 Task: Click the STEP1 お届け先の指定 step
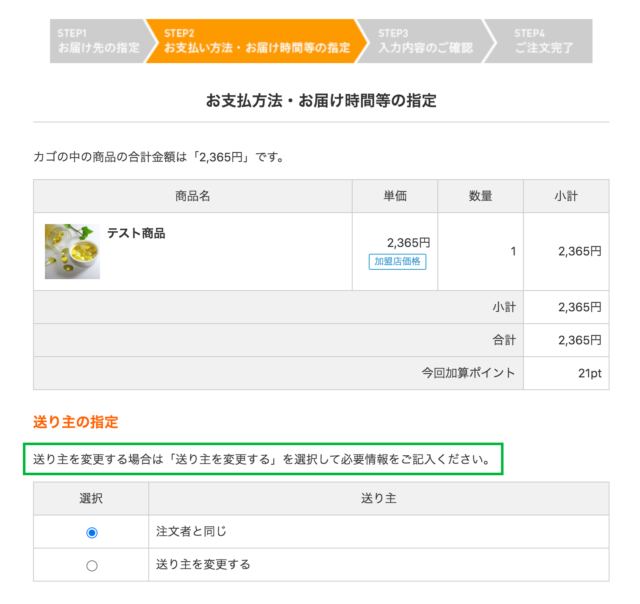[97, 41]
